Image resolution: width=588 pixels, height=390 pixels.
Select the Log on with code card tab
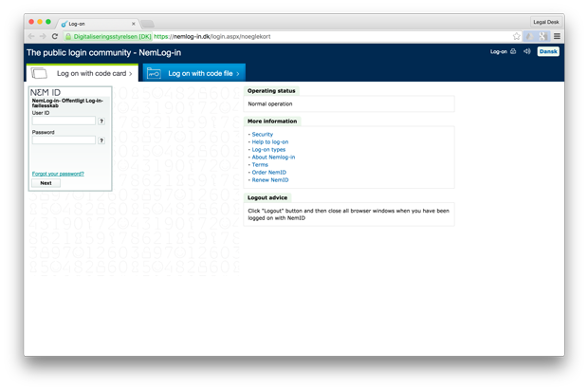83,73
